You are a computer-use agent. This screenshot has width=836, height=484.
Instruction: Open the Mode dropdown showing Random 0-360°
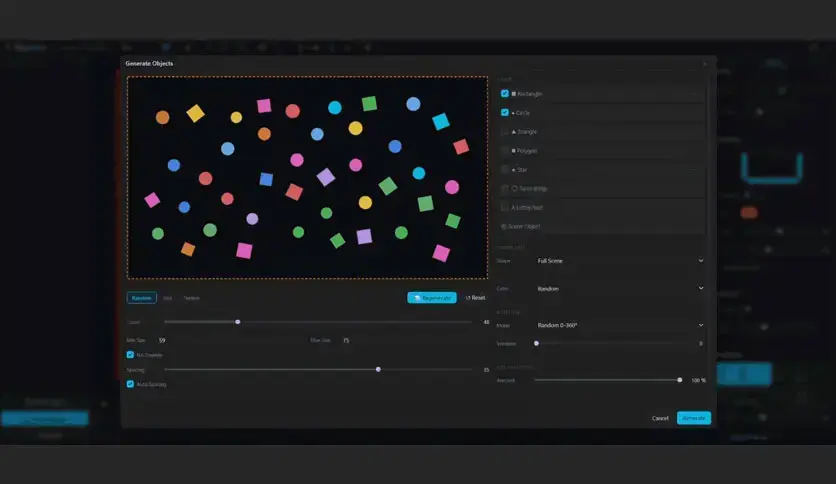(x=620, y=325)
